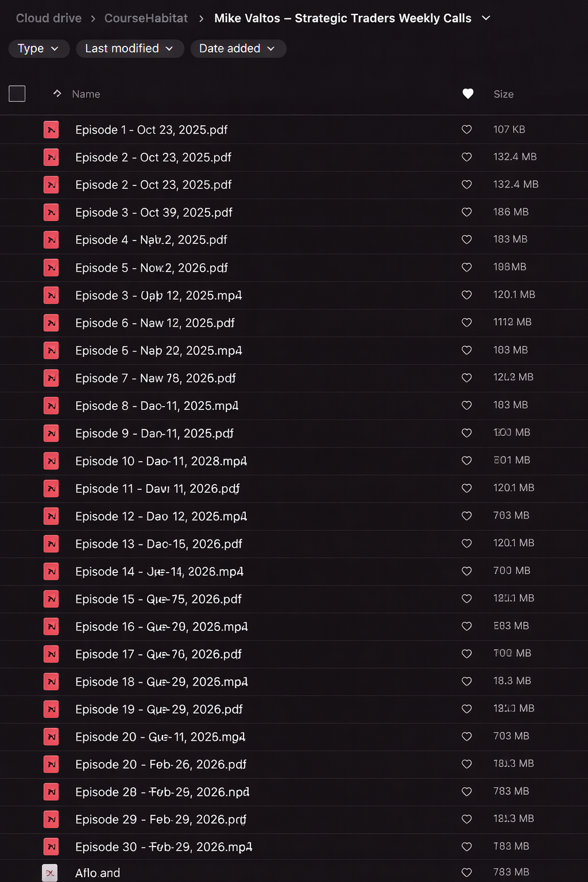The width and height of the screenshot is (588, 882).
Task: Open the Type filter dropdown
Action: pos(39,49)
